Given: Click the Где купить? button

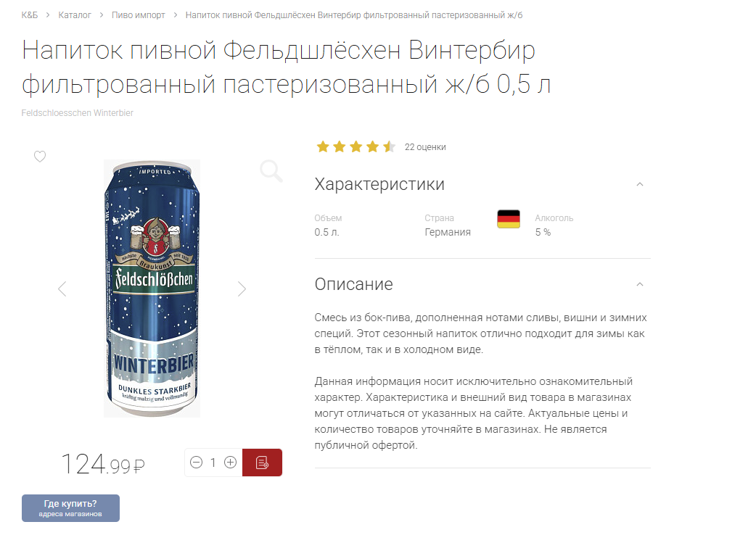Looking at the screenshot, I should click(70, 507).
